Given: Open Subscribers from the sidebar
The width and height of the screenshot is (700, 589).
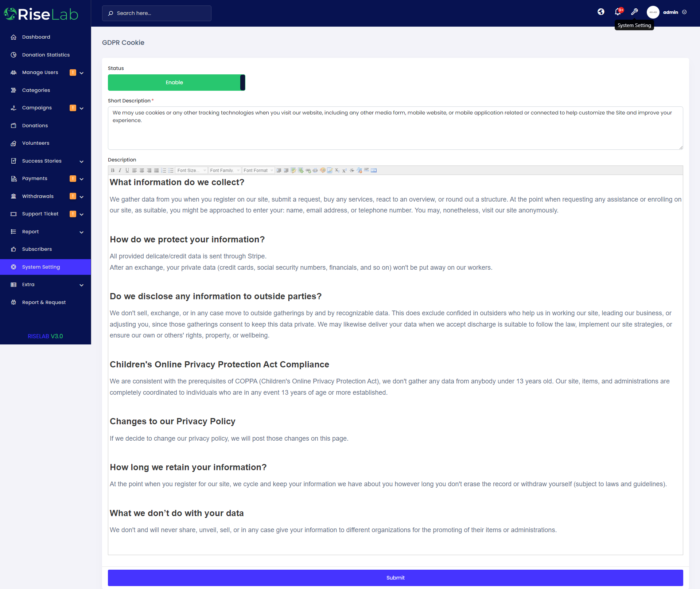Looking at the screenshot, I should tap(37, 249).
